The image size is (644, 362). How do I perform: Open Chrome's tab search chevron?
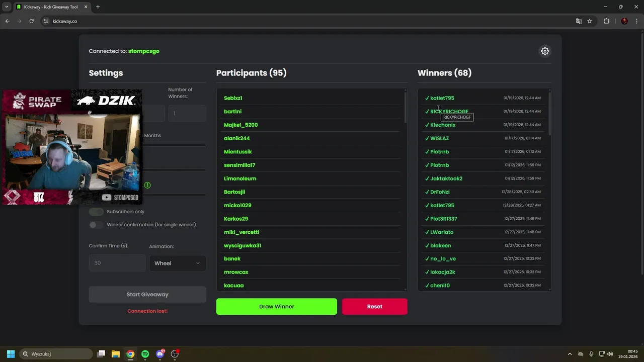coord(7,7)
